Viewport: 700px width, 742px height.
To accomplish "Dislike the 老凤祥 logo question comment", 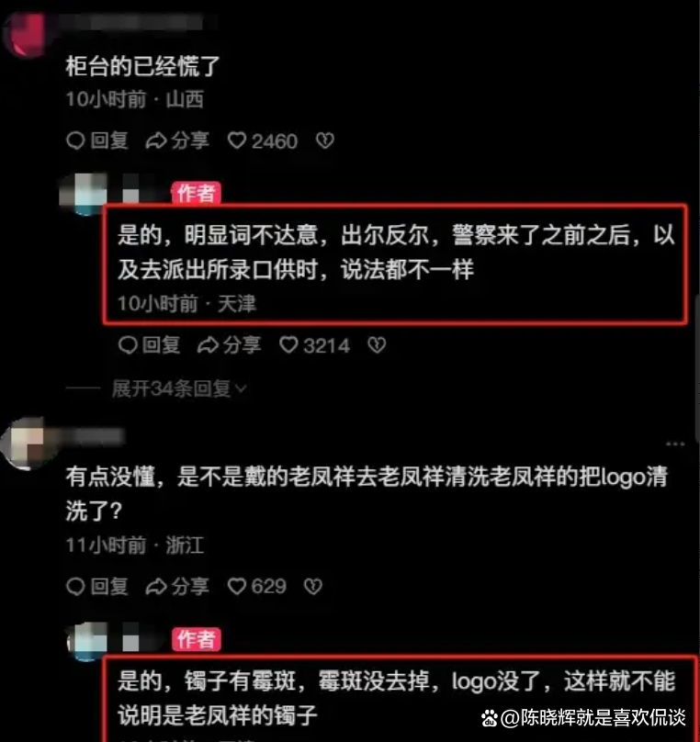I will [313, 586].
